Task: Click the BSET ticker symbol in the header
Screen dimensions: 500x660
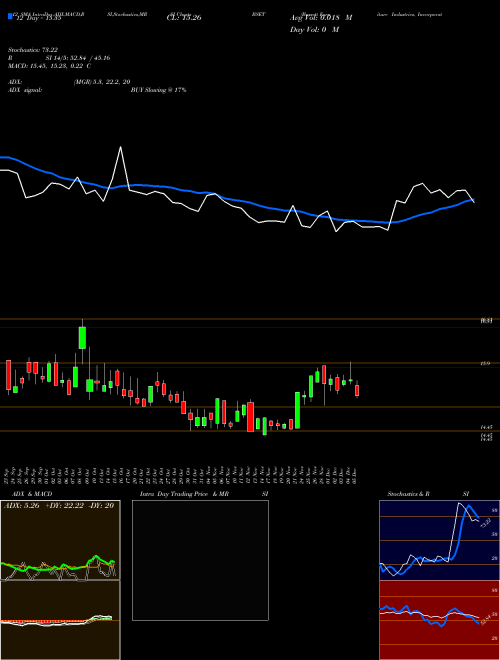Action: pos(258,14)
